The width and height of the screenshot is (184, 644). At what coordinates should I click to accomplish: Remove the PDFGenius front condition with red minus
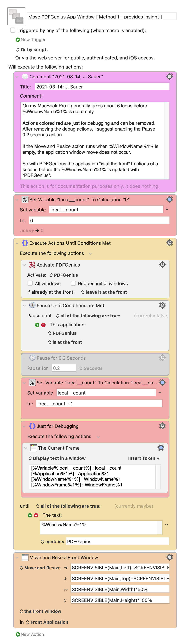(x=43, y=325)
